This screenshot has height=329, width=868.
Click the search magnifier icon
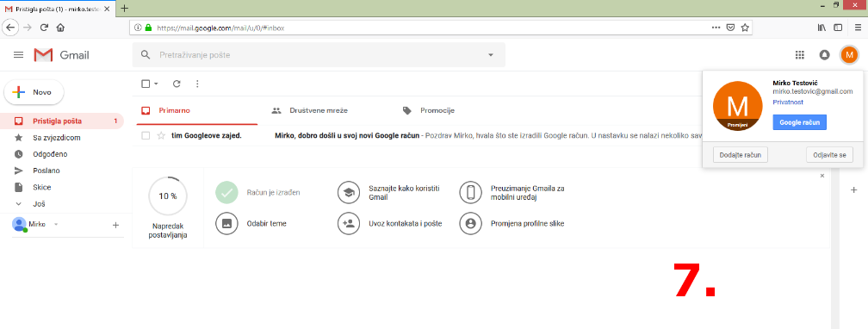(146, 55)
